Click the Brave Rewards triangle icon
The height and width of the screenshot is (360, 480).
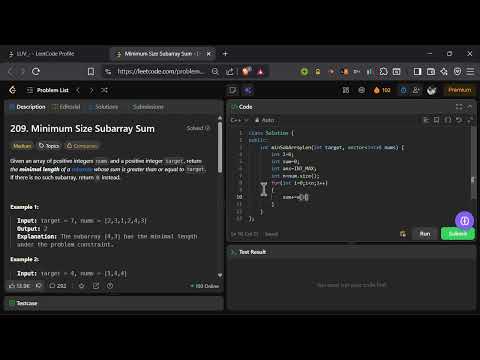point(260,71)
